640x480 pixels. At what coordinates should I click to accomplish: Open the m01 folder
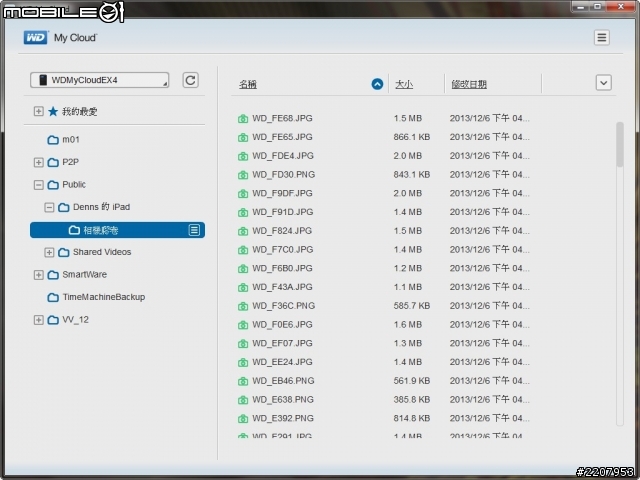pos(63,140)
